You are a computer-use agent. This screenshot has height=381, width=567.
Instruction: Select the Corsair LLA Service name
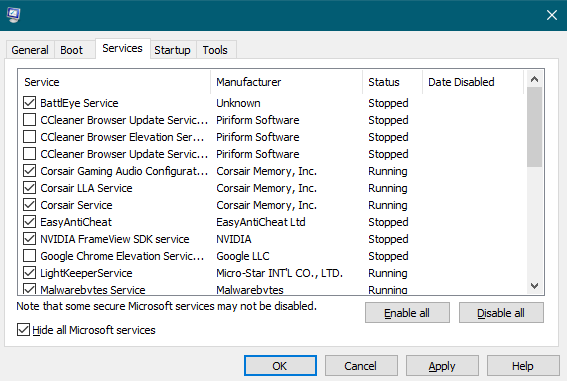pyautogui.click(x=86, y=188)
